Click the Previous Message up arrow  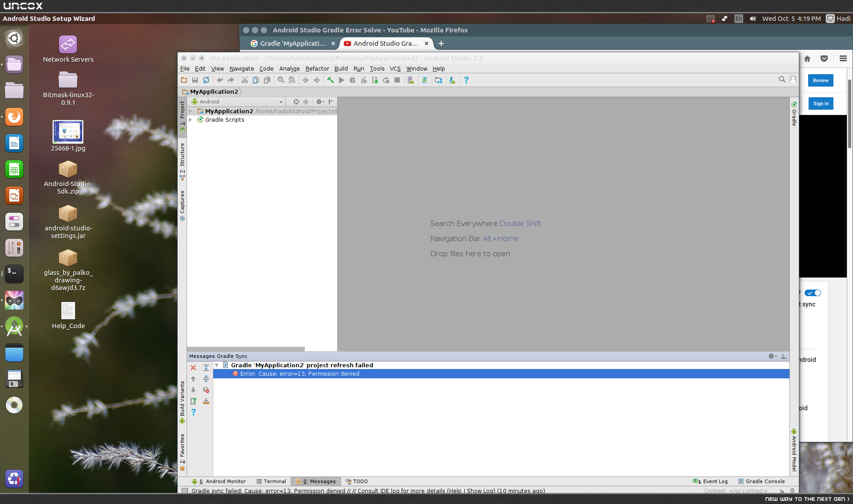point(193,379)
